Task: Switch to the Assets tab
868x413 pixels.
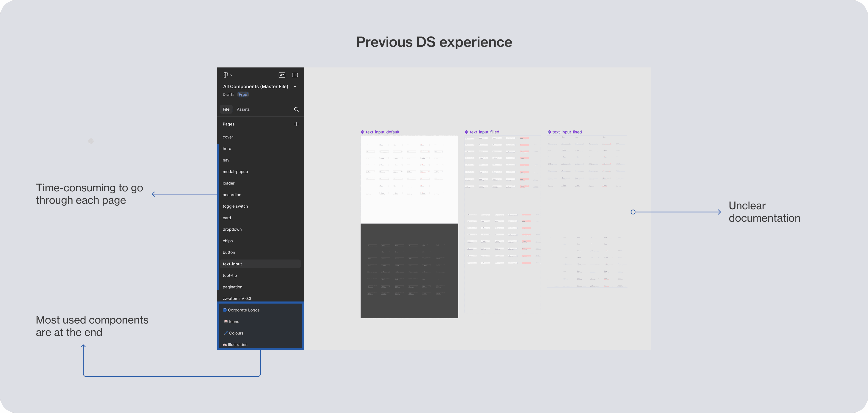Action: (243, 109)
